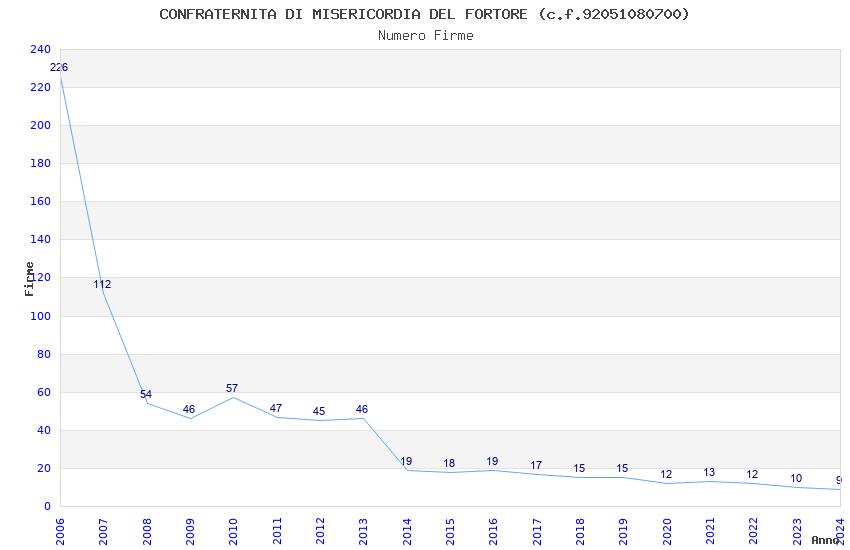Pick the data value 13 for 2021
The width and height of the screenshot is (850, 550).
pyautogui.click(x=709, y=472)
